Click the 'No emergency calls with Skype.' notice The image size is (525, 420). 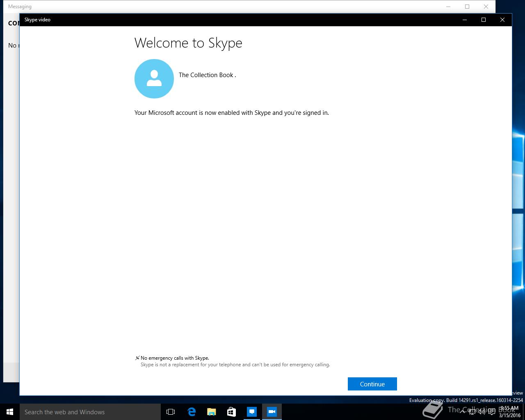(175, 358)
